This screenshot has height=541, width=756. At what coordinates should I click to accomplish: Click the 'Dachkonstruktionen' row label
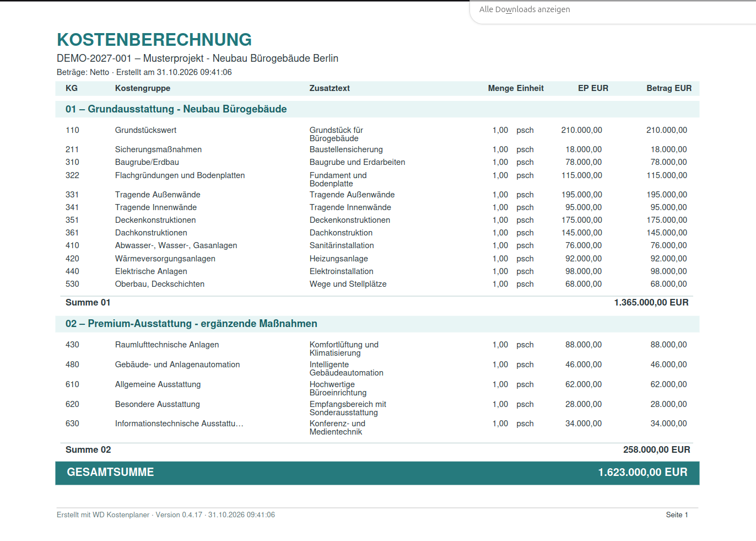[151, 233]
